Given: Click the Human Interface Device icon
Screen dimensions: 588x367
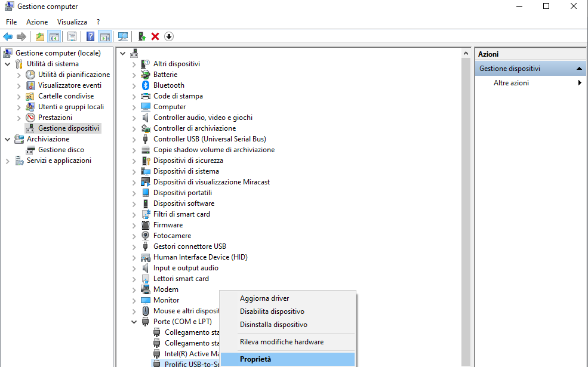Looking at the screenshot, I should tap(146, 257).
